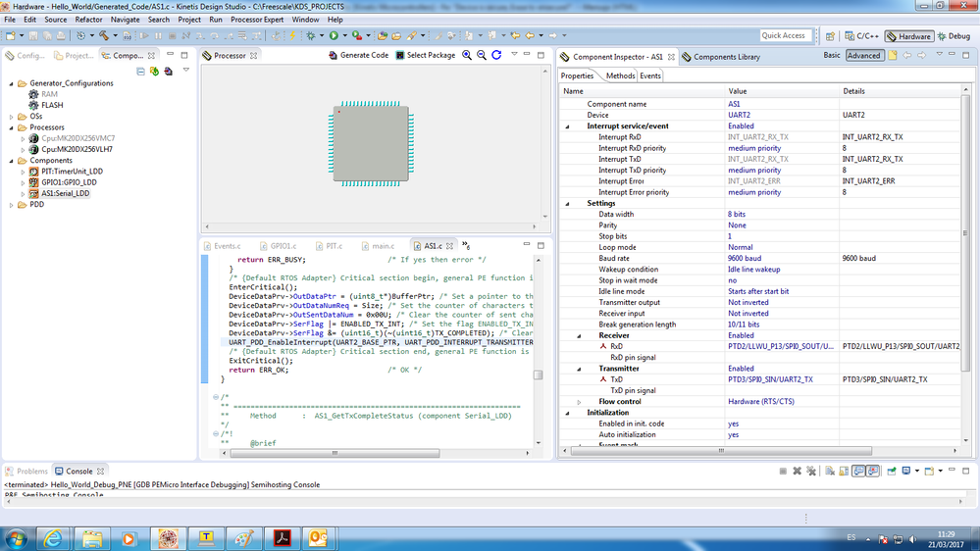Click the green Run toolbar icon
This screenshot has height=551, width=980.
click(334, 35)
